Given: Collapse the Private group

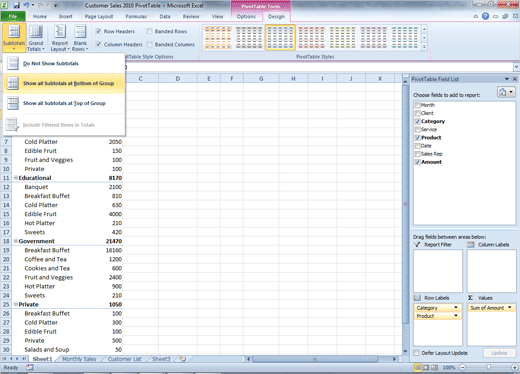Looking at the screenshot, I should click(x=16, y=304).
